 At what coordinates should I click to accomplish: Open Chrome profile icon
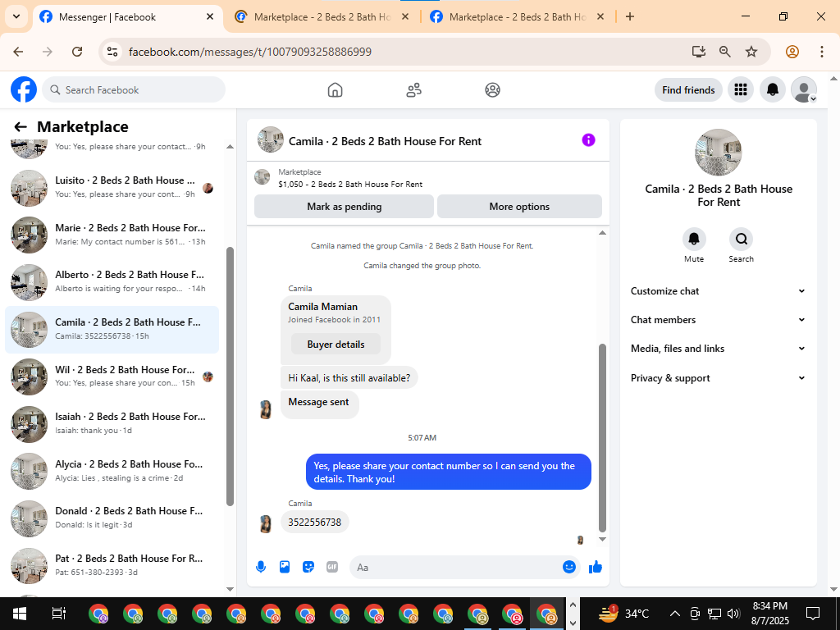(792, 52)
